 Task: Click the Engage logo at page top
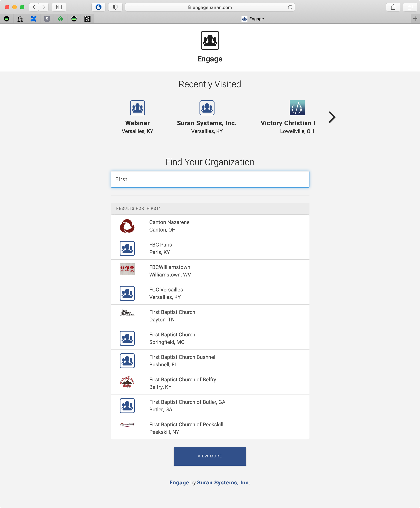pyautogui.click(x=210, y=40)
